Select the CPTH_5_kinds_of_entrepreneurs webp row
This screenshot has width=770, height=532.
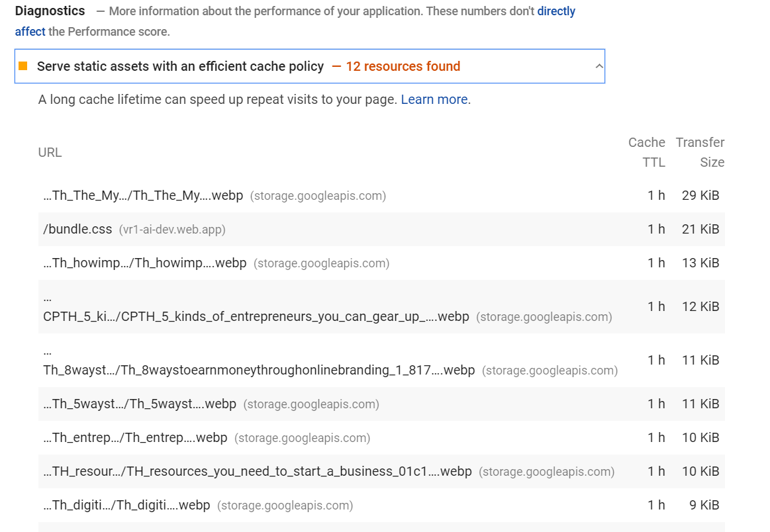pos(252,317)
